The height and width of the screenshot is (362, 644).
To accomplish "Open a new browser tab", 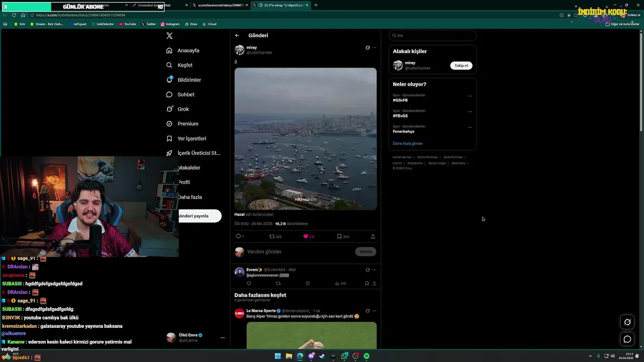I will pyautogui.click(x=316, y=5).
